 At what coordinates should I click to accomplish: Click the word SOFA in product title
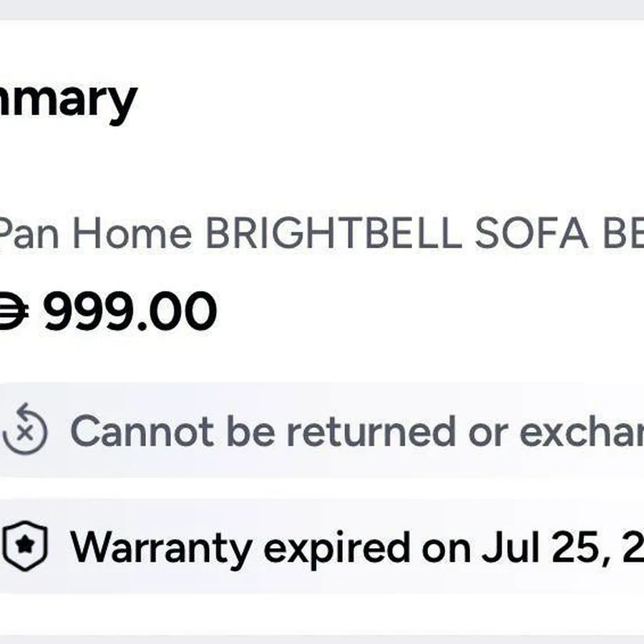[531, 233]
